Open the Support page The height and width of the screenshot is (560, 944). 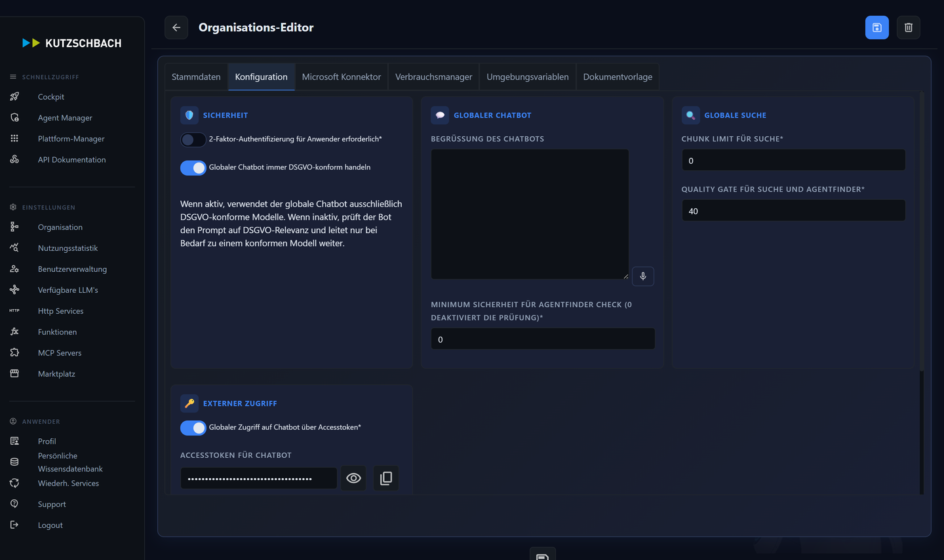[x=52, y=504]
